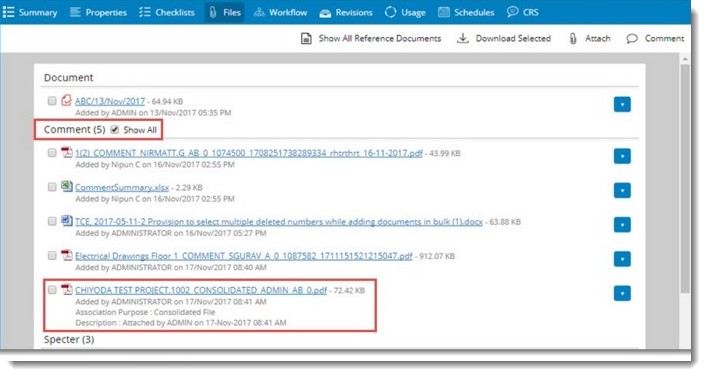Image resolution: width=706 pixels, height=376 pixels.
Task: Open the TCE 2017-05-11-2 Provision docx link
Action: pos(279,222)
